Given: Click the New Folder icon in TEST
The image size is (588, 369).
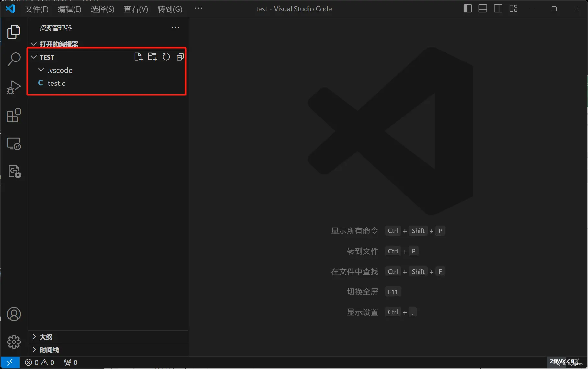Looking at the screenshot, I should (x=152, y=57).
